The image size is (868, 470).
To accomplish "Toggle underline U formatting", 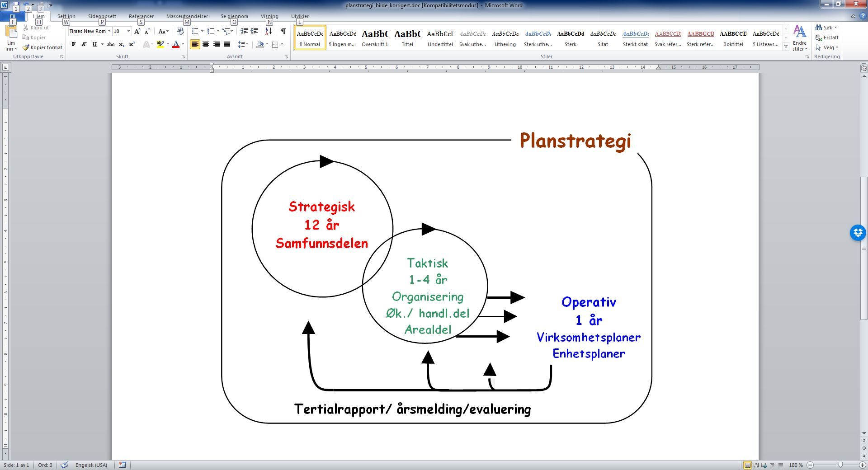I will tap(94, 44).
